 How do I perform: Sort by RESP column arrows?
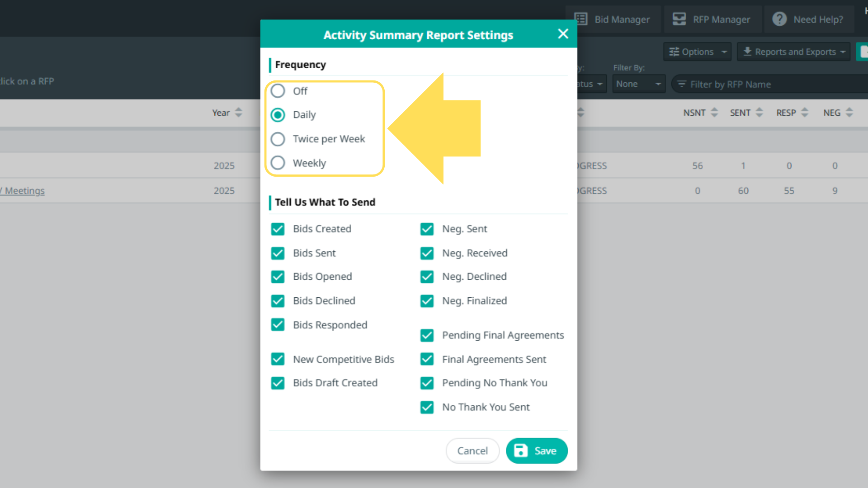point(805,113)
